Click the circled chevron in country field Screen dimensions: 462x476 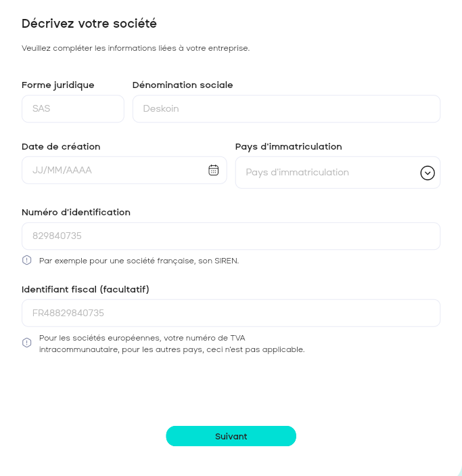click(x=428, y=173)
